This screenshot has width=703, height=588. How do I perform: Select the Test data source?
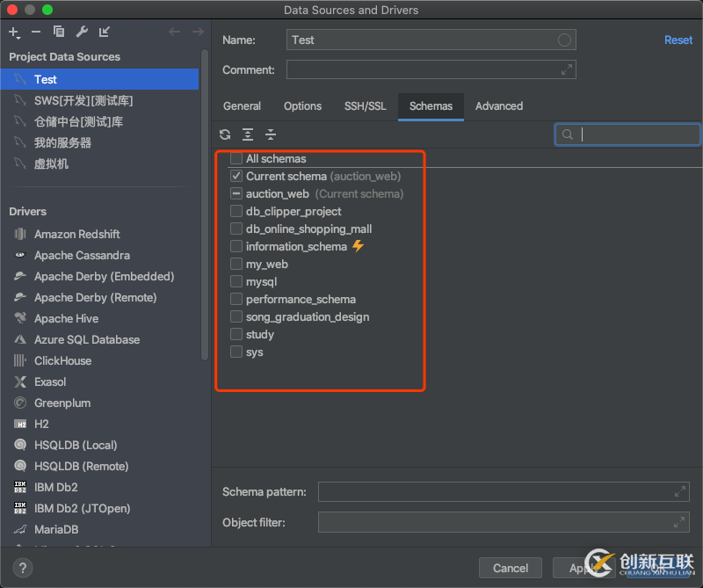(99, 79)
